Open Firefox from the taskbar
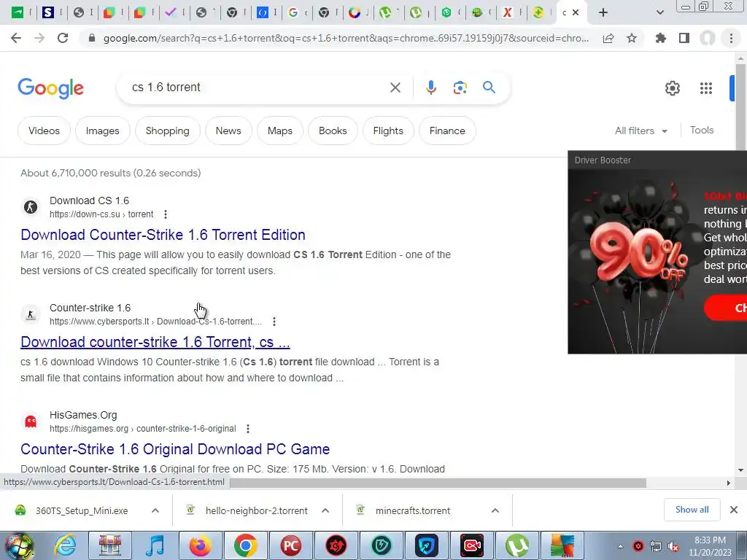Screen dimensions: 747x560 pyautogui.click(x=201, y=545)
